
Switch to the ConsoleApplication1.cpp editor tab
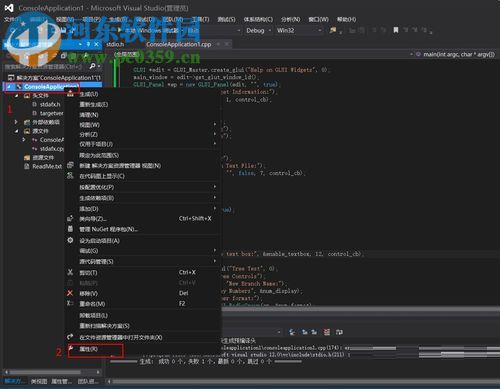pos(179,44)
